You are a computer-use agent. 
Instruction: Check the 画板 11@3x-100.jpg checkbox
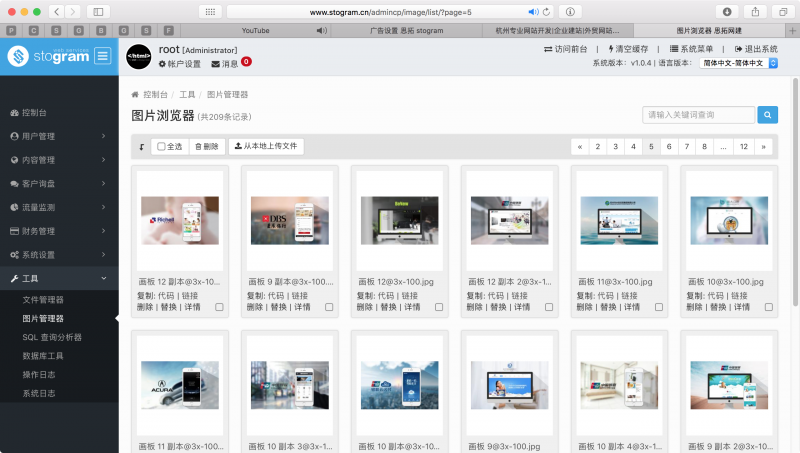click(659, 307)
